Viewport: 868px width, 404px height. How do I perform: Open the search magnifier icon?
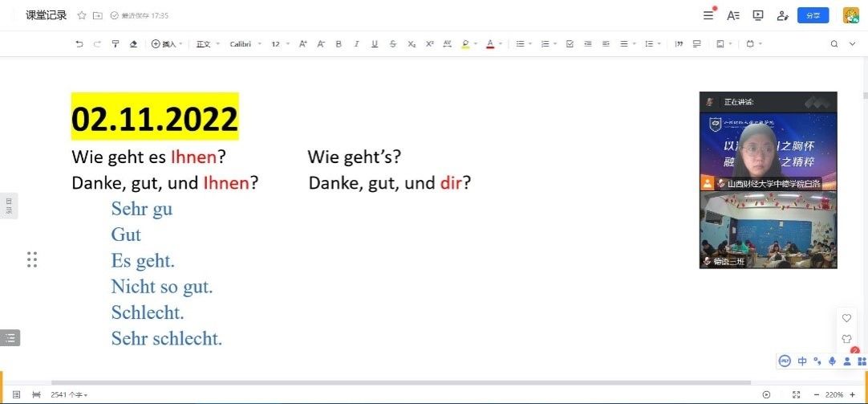pyautogui.click(x=834, y=44)
